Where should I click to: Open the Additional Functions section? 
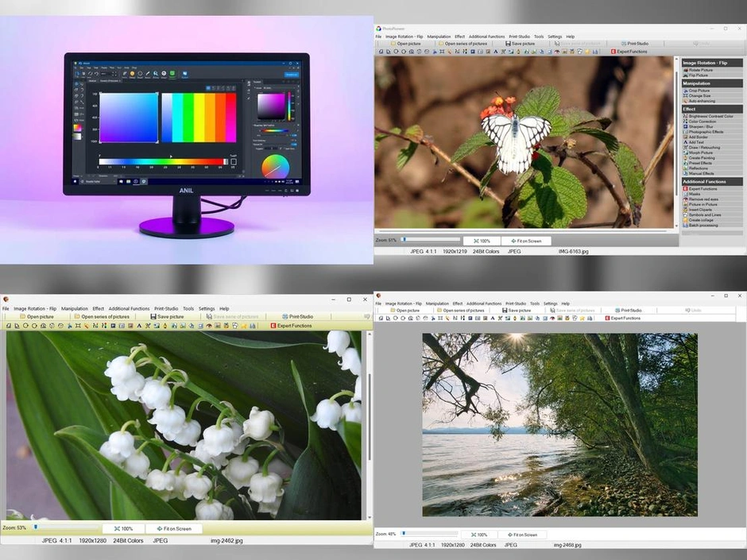pos(711,180)
